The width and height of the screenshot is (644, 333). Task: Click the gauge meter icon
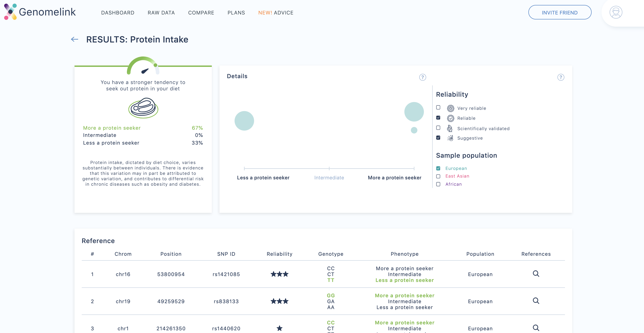(x=143, y=66)
